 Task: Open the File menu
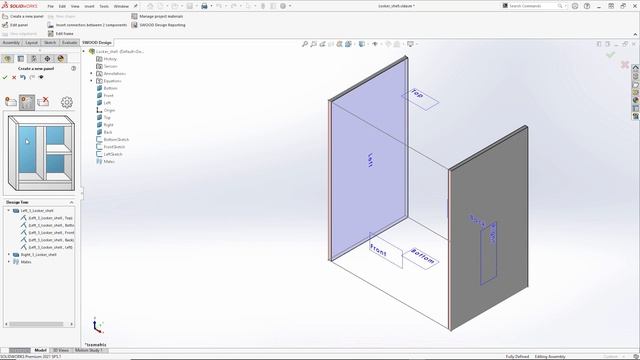point(51,6)
